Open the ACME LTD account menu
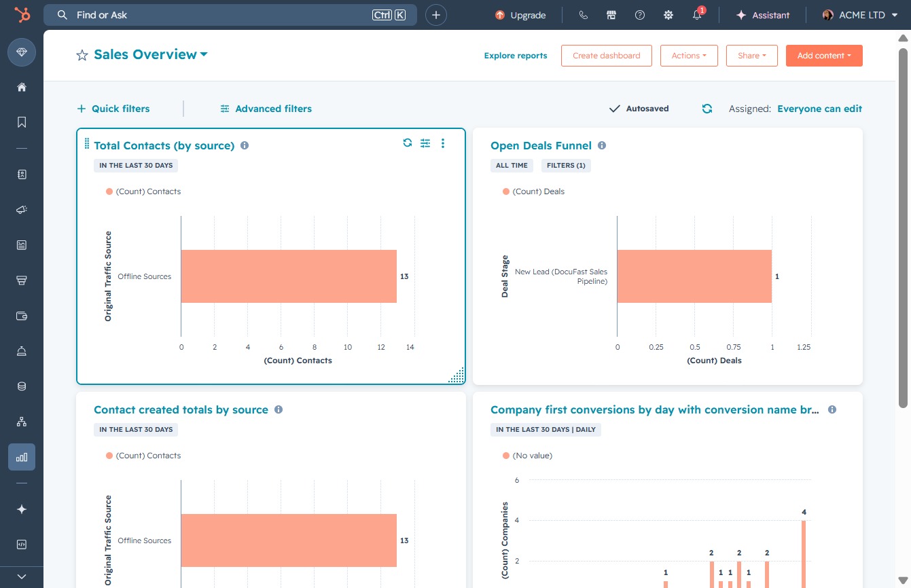Viewport: 911px width, 588px height. tap(860, 15)
